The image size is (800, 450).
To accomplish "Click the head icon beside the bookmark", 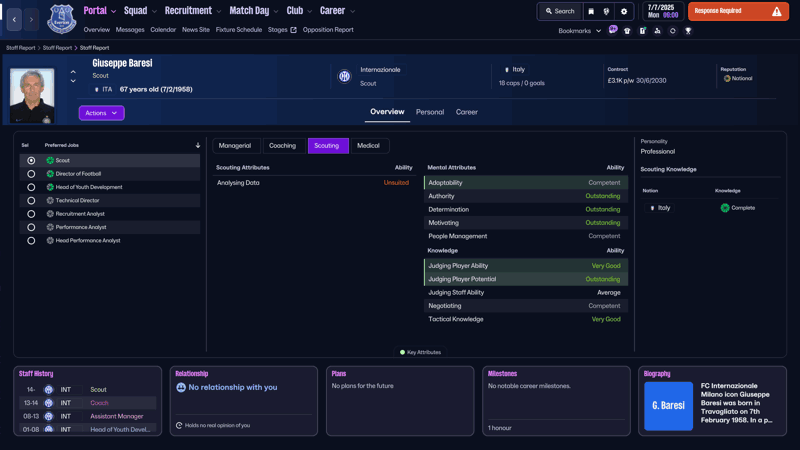I will (606, 11).
